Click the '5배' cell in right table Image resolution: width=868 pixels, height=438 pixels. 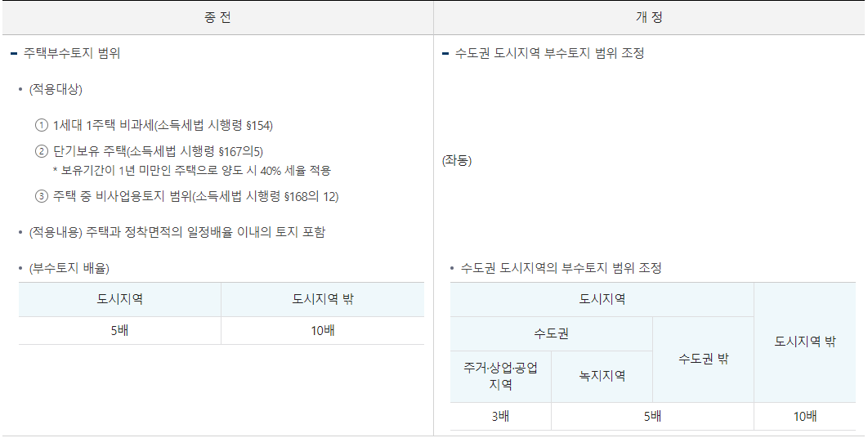tap(653, 417)
